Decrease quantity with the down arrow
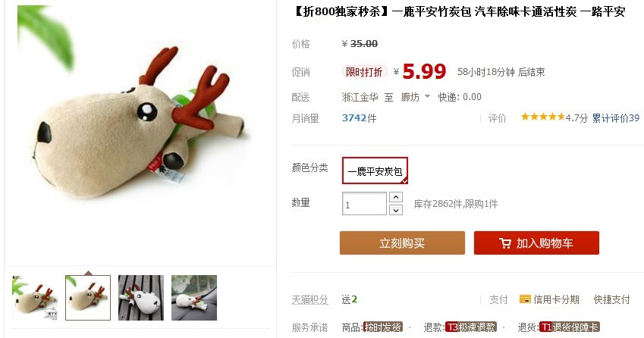The width and height of the screenshot is (644, 338). coord(395,210)
